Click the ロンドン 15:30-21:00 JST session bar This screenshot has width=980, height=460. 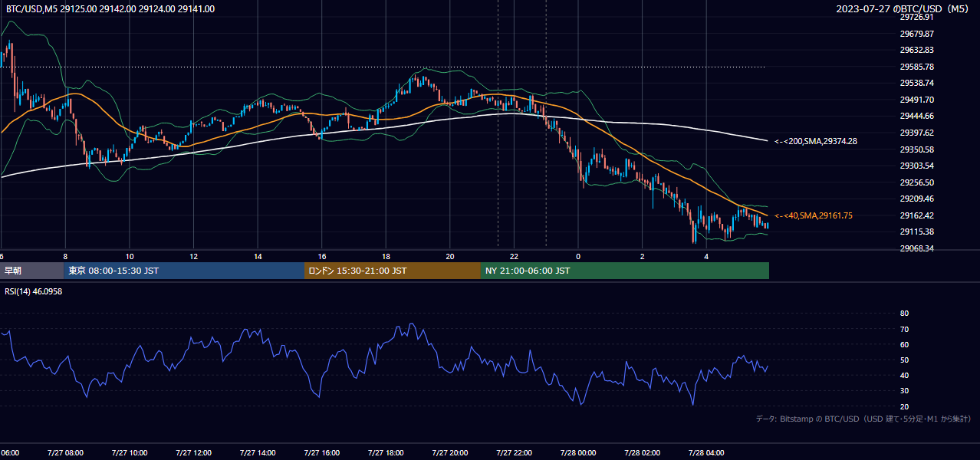pos(393,271)
